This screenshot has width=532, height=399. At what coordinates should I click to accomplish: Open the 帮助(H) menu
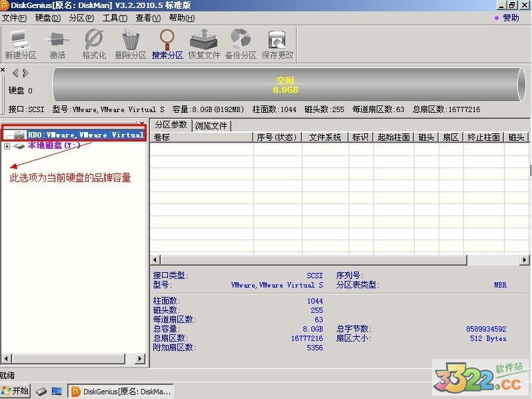point(182,18)
